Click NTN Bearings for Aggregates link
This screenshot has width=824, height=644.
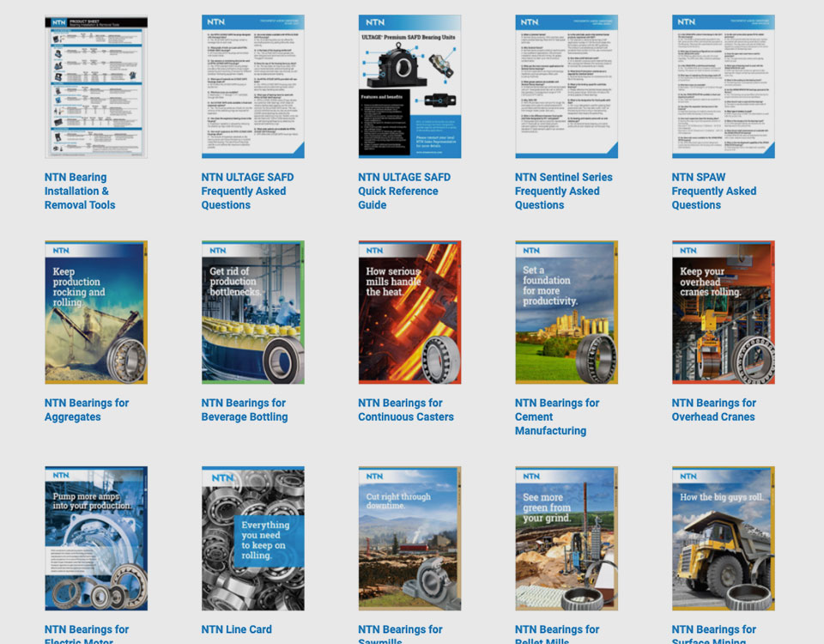[x=87, y=410]
